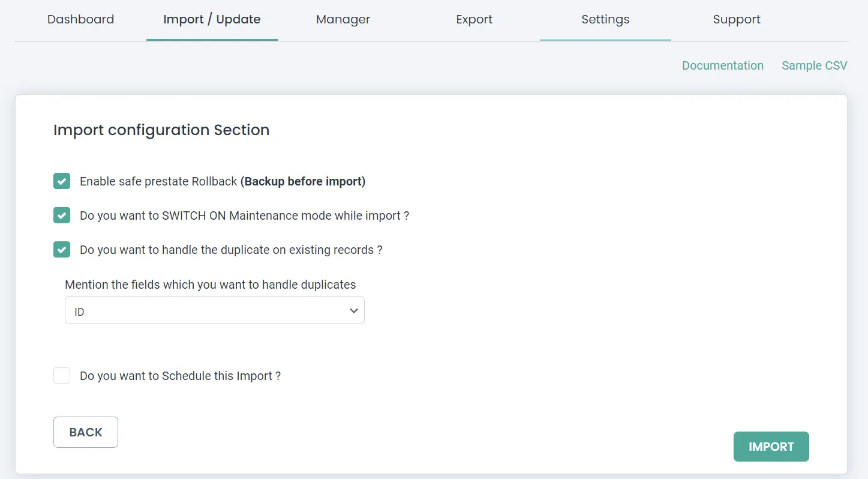
Task: Switch to the Import / Update tab
Action: pos(212,19)
